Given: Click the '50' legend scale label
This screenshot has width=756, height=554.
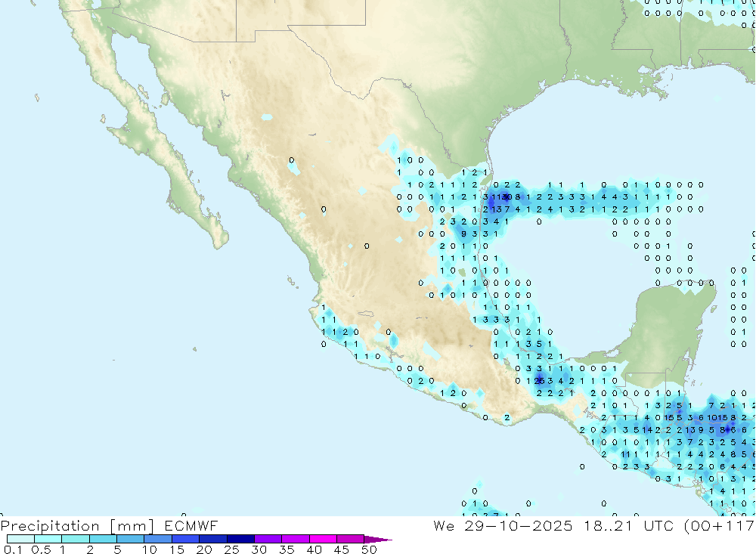Looking at the screenshot, I should click(369, 549).
